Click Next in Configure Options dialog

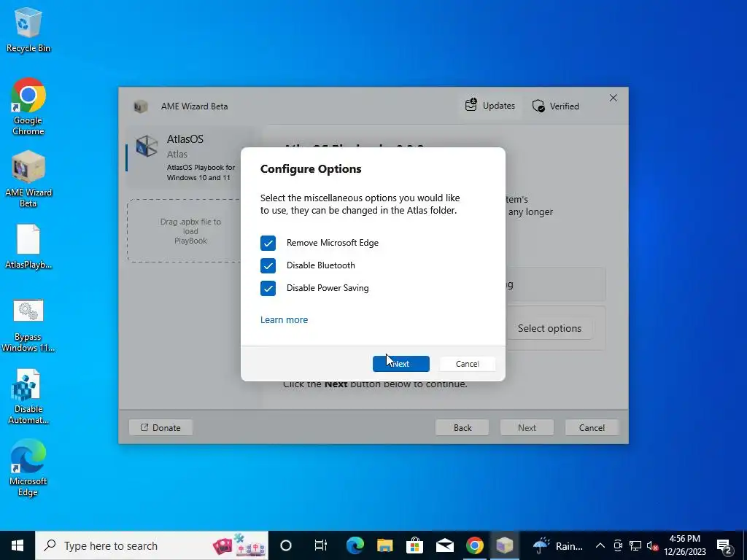[400, 364]
